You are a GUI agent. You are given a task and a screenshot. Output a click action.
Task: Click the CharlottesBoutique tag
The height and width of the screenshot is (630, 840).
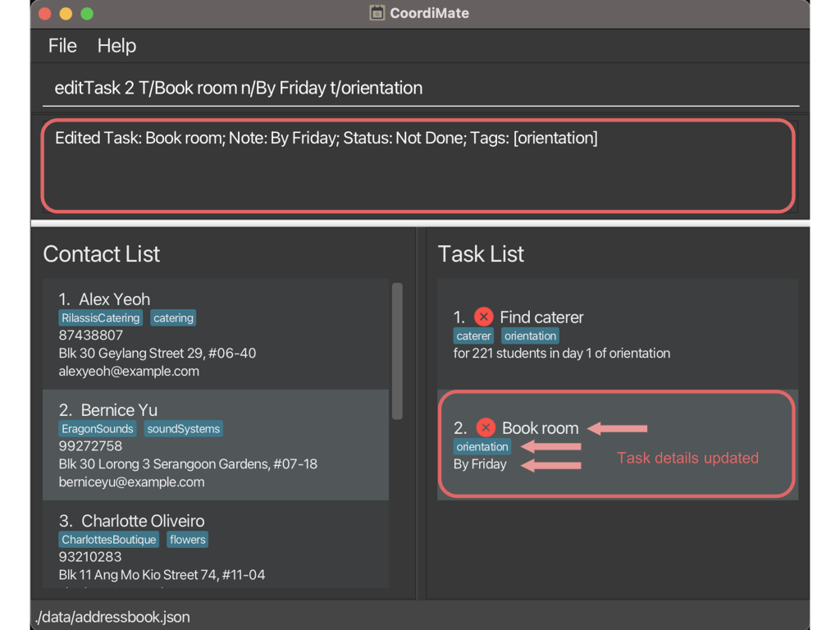[x=109, y=540]
